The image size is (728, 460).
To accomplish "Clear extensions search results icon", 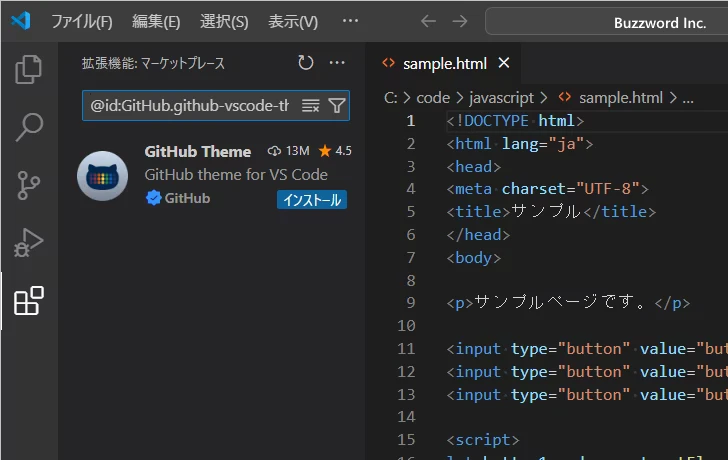I will [310, 105].
